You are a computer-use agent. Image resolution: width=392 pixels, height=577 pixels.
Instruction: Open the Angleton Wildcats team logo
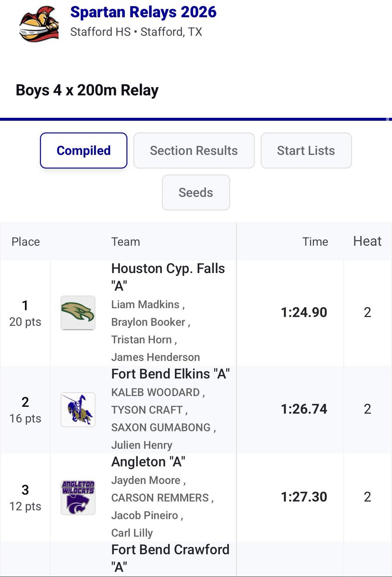(78, 498)
